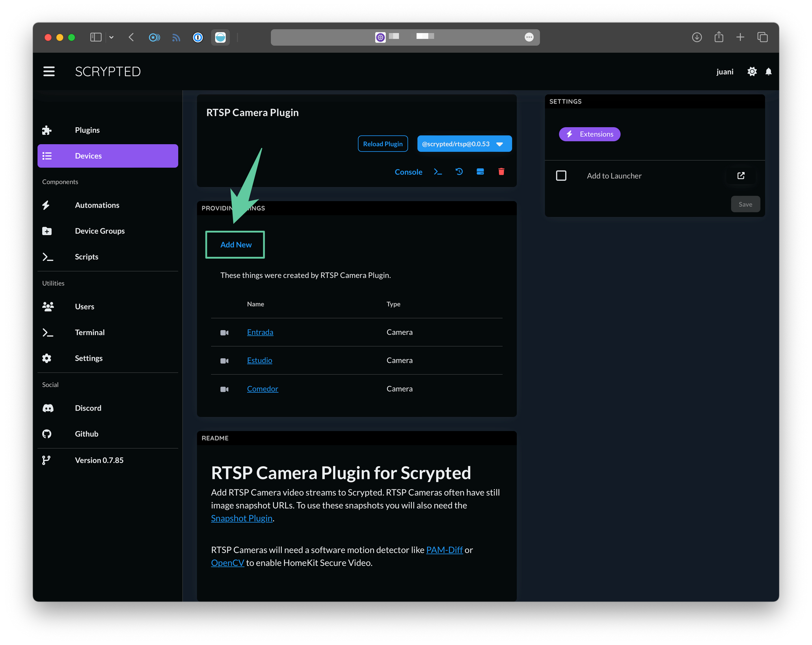Open the Entrada camera link
This screenshot has height=645, width=812.
pos(260,332)
